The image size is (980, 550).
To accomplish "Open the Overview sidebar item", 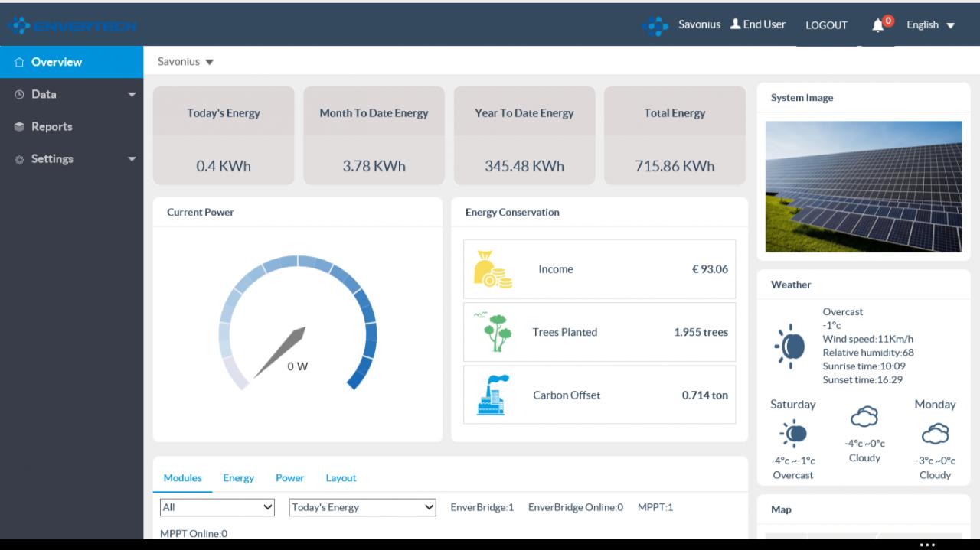I will point(71,62).
